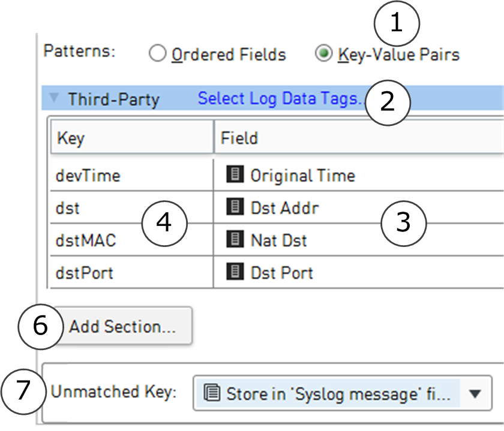Viewport: 504px width, 431px height.
Task: Click the Nat Dst field icon
Action: pyautogui.click(x=235, y=240)
